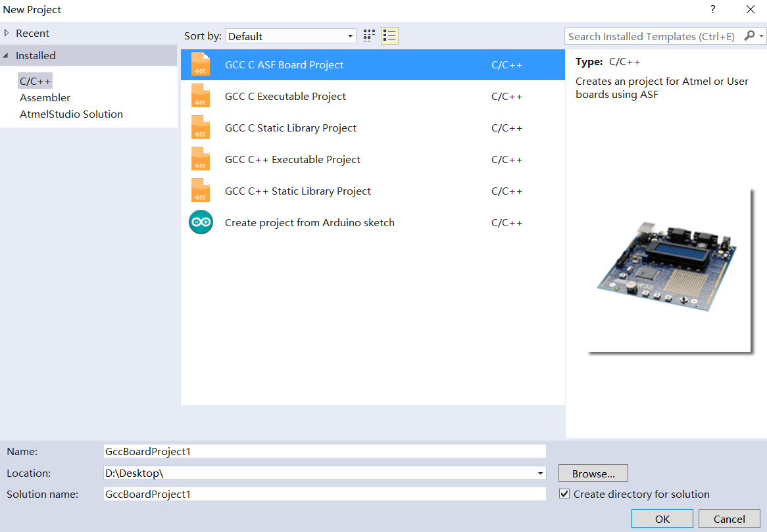Click the project Name input field
Viewport: 767px width, 532px height.
click(x=325, y=451)
